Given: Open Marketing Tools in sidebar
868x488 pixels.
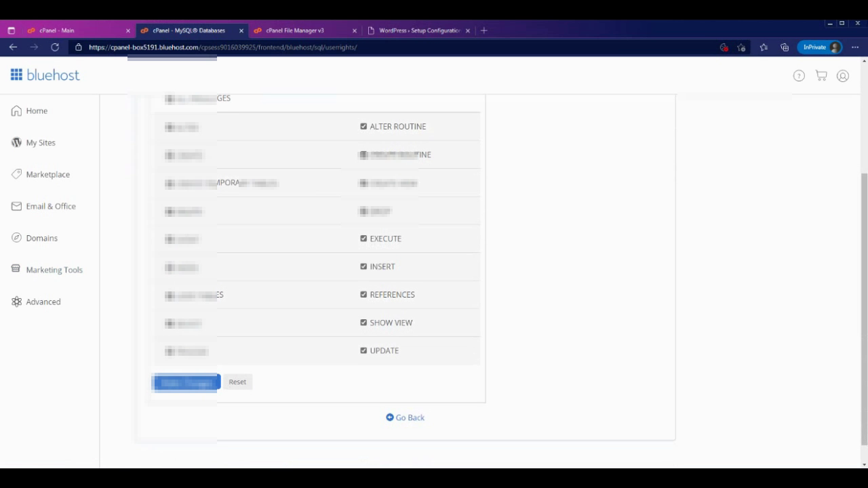Looking at the screenshot, I should tap(54, 270).
